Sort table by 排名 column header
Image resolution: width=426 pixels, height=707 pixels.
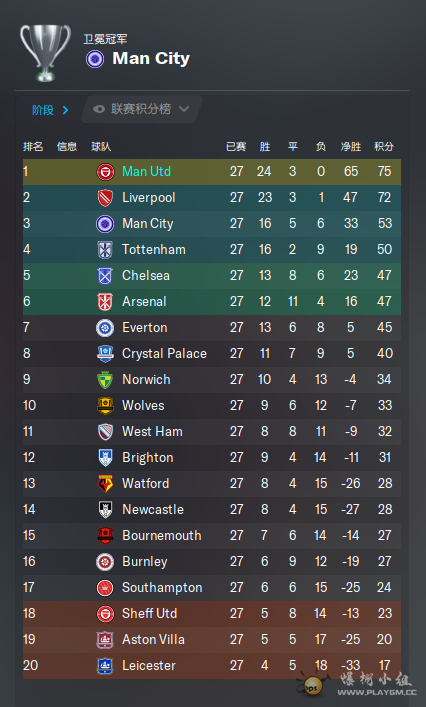tap(33, 147)
